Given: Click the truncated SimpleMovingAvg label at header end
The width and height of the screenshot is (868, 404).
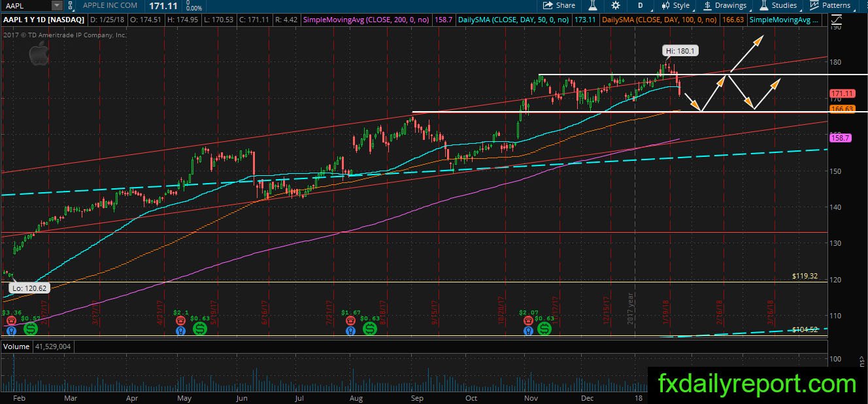Looking at the screenshot, I should (x=784, y=20).
